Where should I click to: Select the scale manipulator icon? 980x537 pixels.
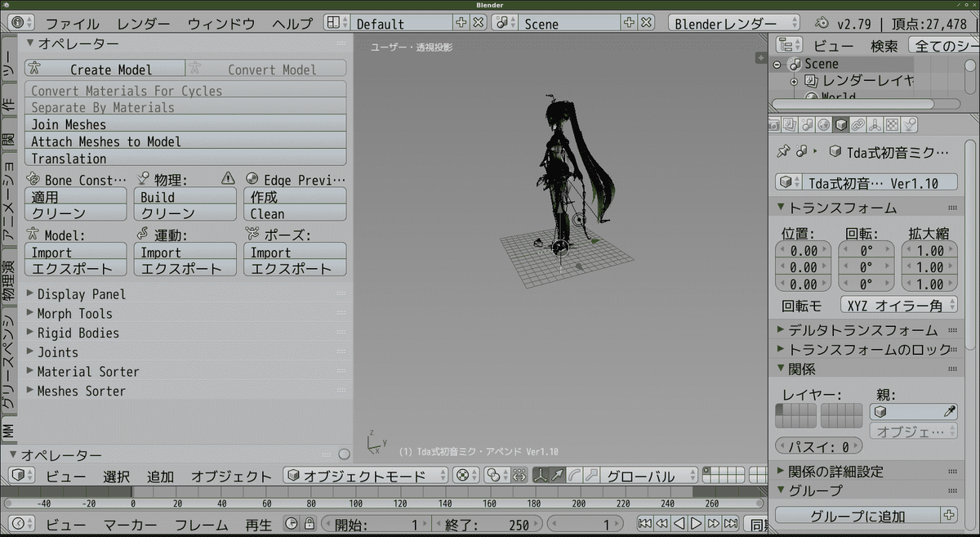(592, 476)
